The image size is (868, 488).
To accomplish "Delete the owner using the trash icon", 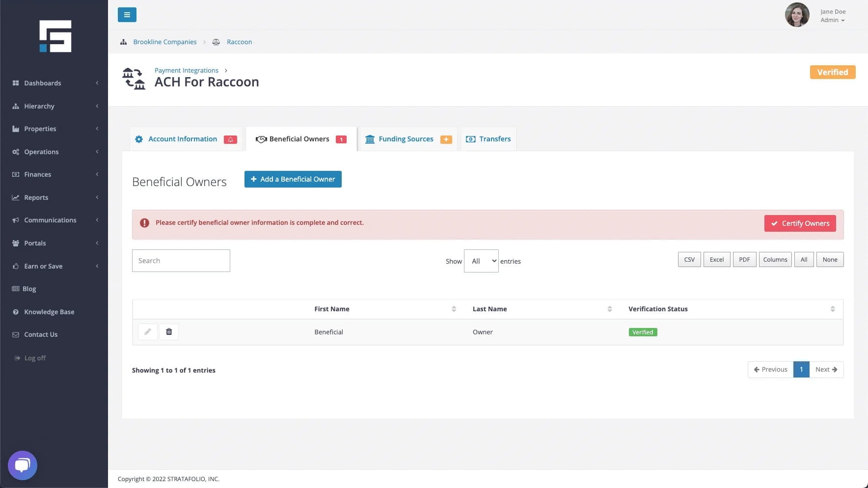I will point(169,332).
